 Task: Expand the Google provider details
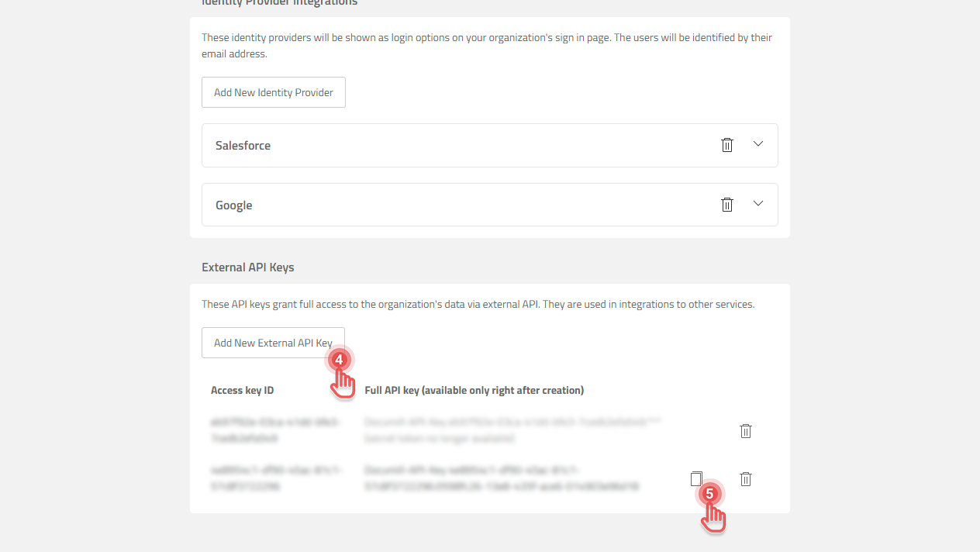(x=757, y=204)
